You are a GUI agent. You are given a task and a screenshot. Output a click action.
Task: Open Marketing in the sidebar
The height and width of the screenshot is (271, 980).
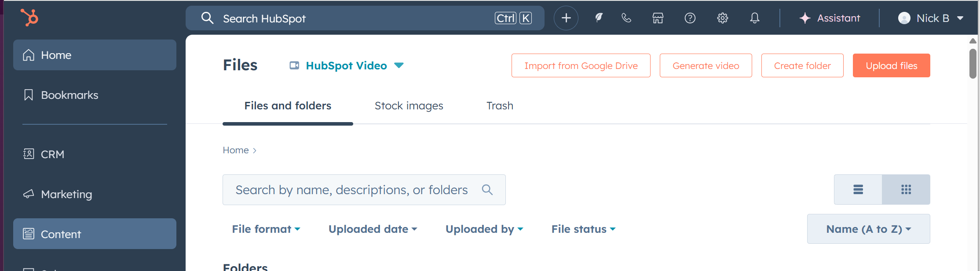[66, 194]
